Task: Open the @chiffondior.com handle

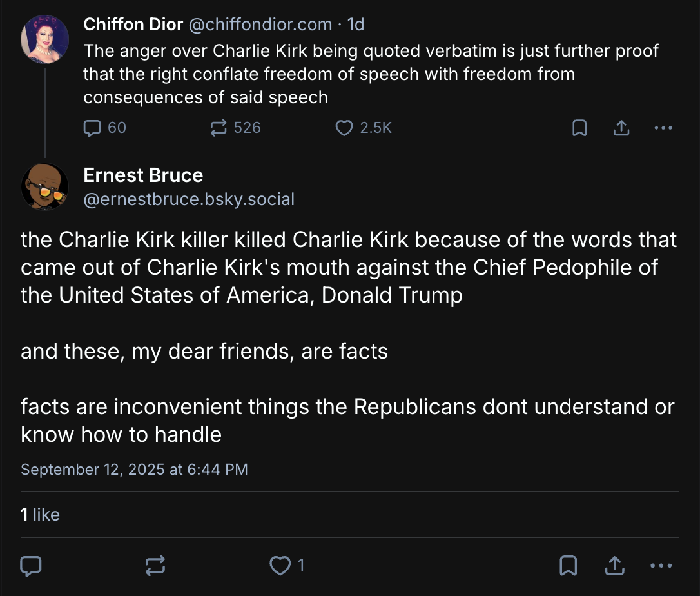Action: 260,25
